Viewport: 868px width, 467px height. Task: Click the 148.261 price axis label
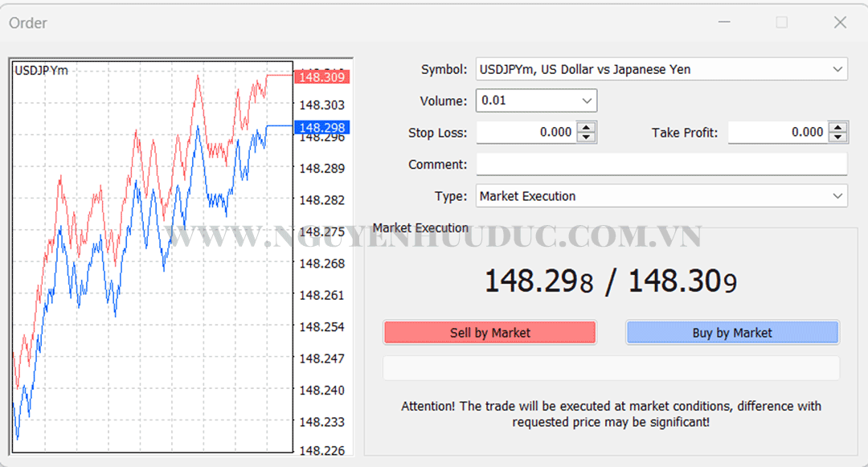click(321, 296)
